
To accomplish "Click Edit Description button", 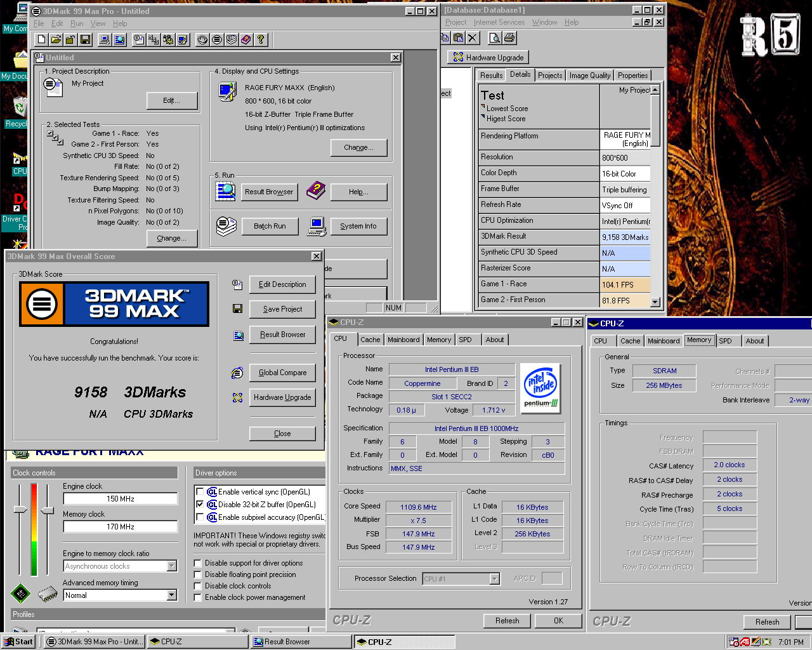I will coord(282,284).
